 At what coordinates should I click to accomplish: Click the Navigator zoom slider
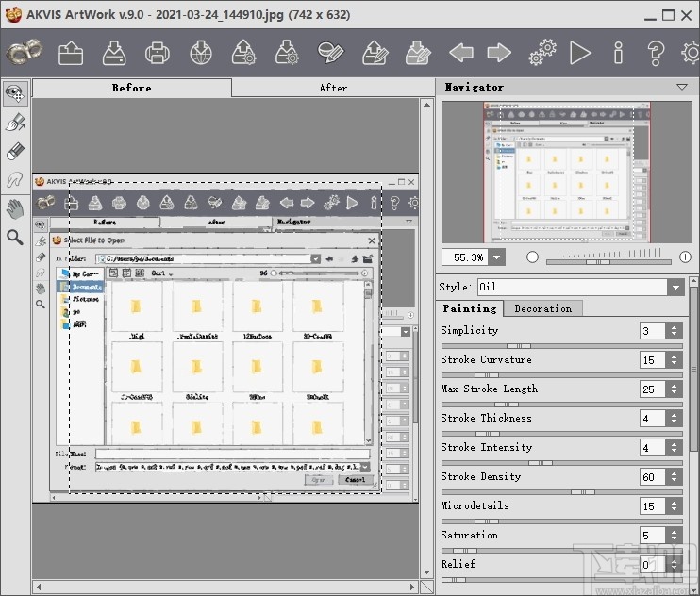pyautogui.click(x=608, y=262)
